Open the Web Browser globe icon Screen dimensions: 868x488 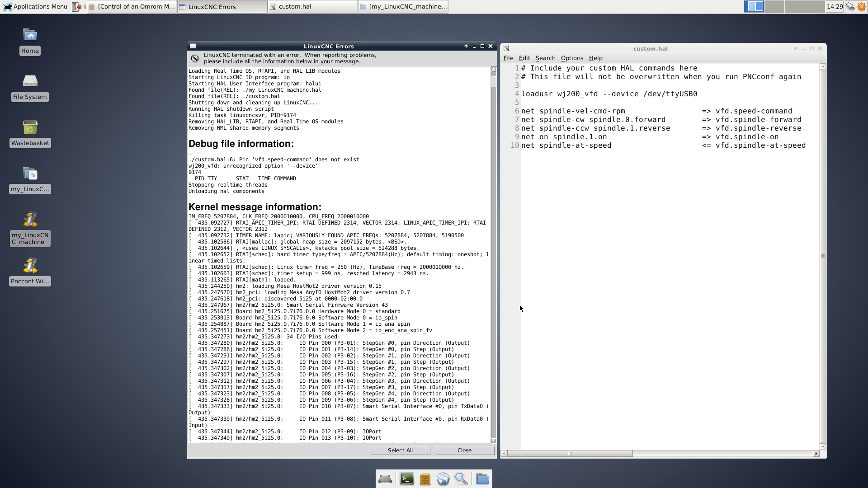(x=443, y=479)
